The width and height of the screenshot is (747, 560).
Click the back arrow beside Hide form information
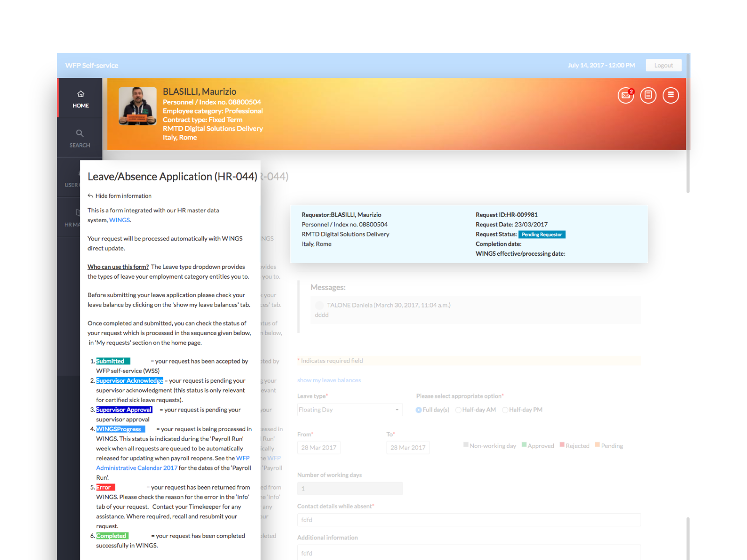(91, 196)
